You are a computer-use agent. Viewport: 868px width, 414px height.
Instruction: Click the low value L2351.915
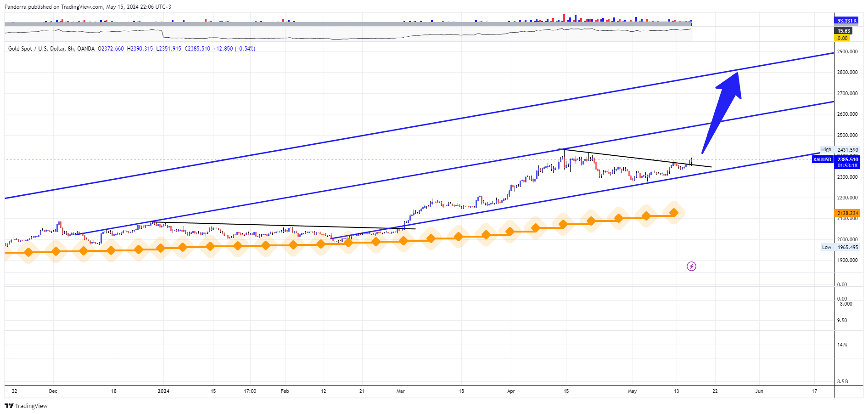point(169,49)
